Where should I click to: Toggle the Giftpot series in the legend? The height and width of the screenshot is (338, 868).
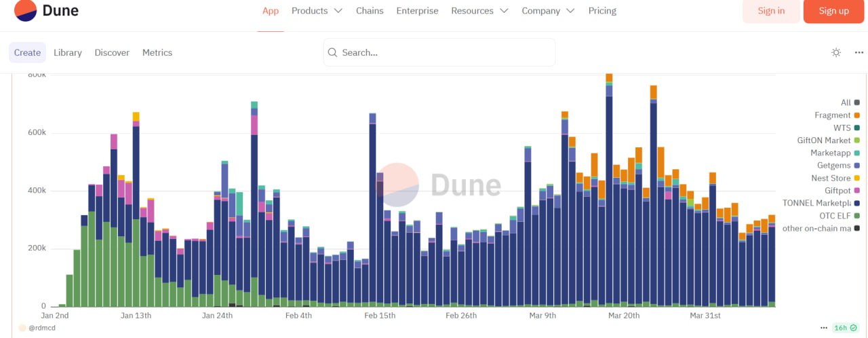click(x=842, y=191)
